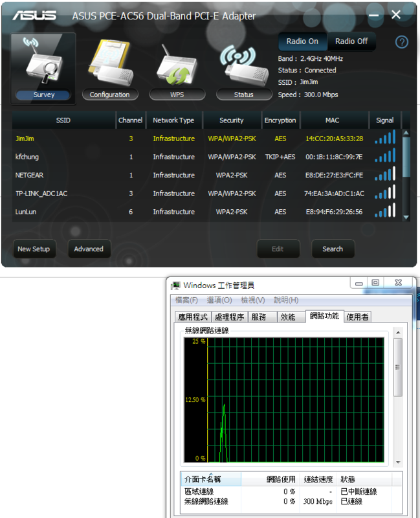Select the 無線網路連線 adapter row
This screenshot has height=518, width=420.
291,501
